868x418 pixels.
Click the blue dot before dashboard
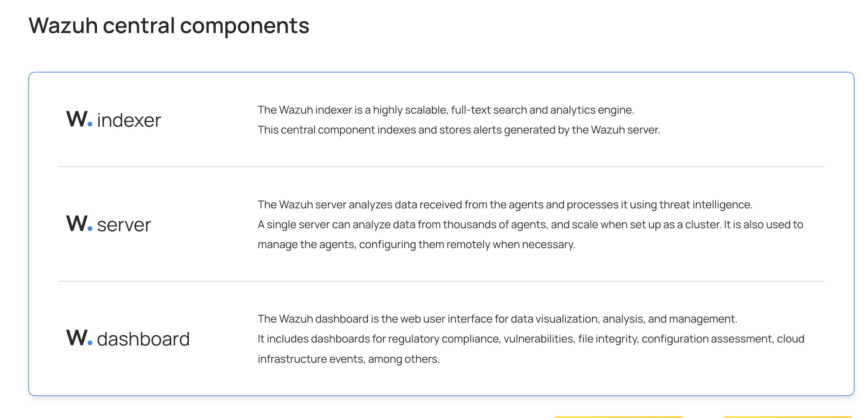click(90, 343)
